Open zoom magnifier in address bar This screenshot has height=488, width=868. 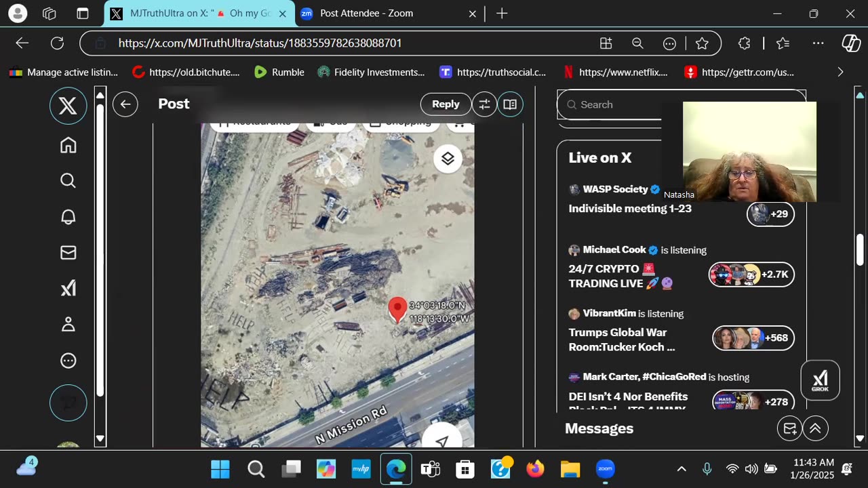tap(637, 43)
